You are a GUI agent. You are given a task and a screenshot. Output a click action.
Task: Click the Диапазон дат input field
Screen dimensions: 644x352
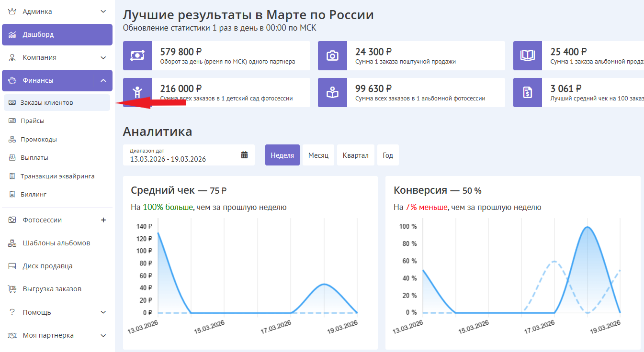pyautogui.click(x=182, y=155)
